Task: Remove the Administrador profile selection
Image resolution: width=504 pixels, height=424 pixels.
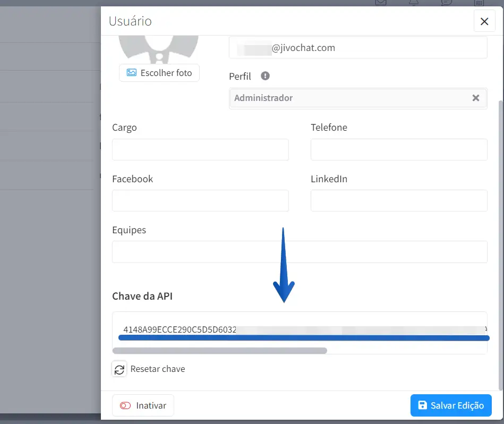Action: tap(476, 98)
